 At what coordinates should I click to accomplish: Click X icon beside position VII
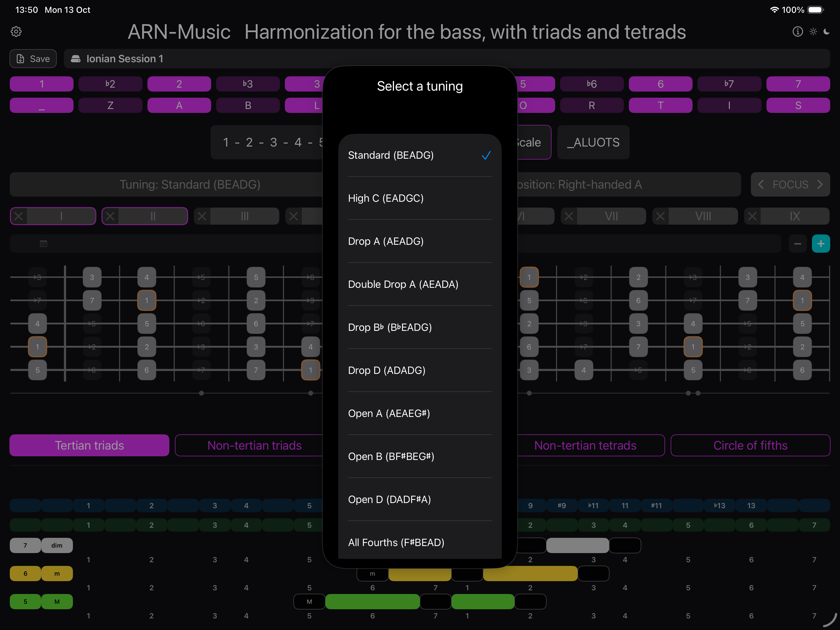click(x=568, y=216)
